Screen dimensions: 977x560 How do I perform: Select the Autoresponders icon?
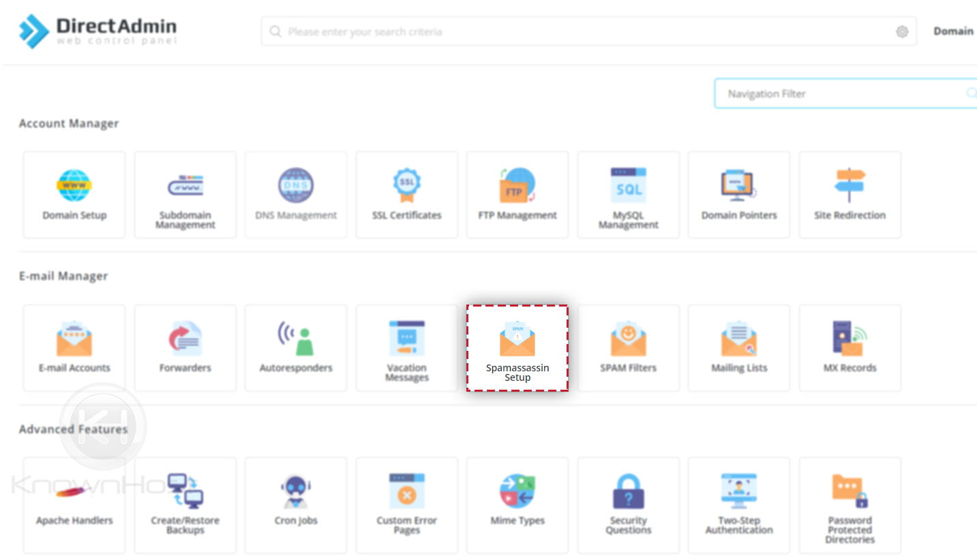(295, 347)
